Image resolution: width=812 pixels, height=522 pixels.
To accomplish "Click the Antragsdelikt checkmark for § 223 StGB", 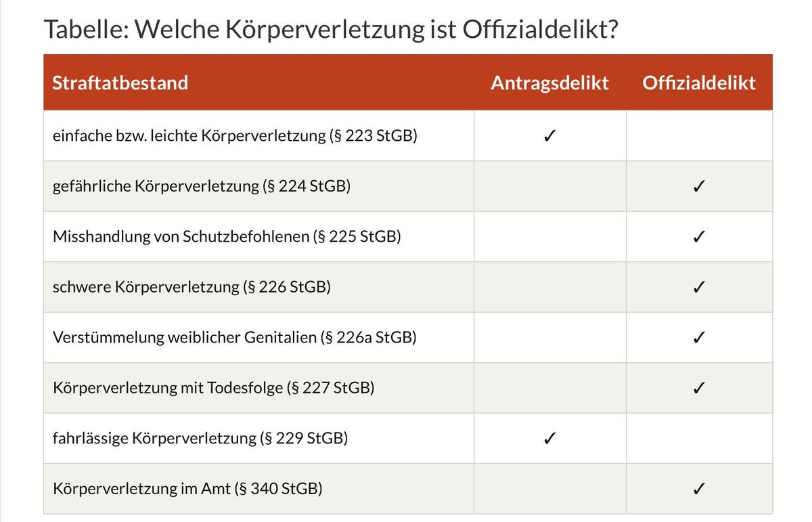I will point(549,136).
